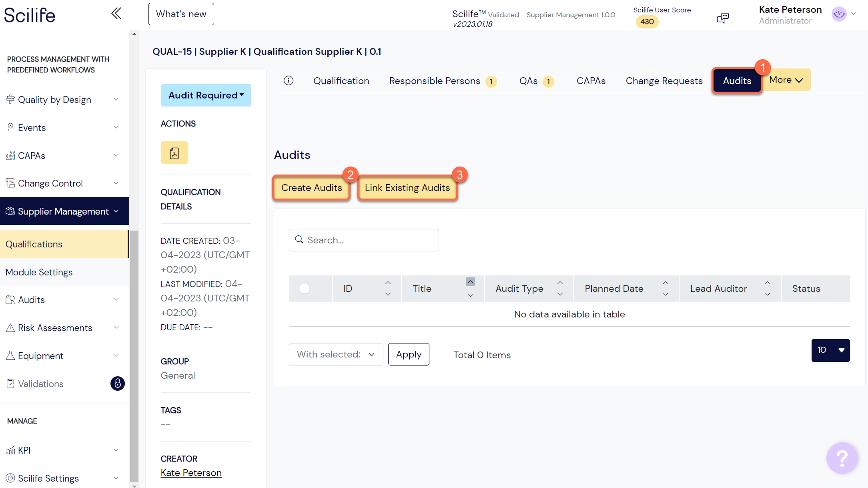Click the Audits sidebar icon

pos(10,299)
